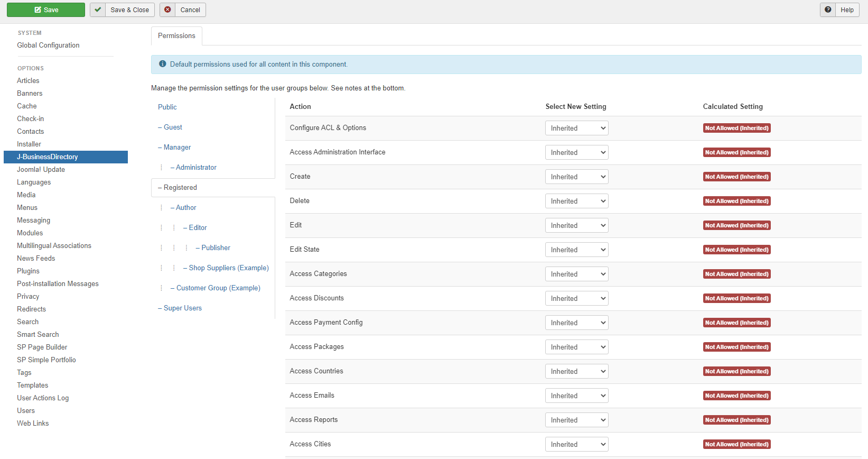
Task: Open Check-in options in sidebar
Action: [x=30, y=119]
